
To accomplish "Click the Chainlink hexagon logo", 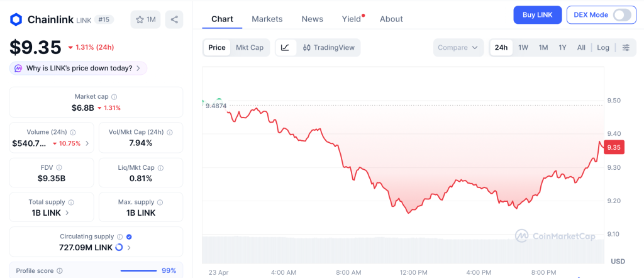I will click(16, 19).
